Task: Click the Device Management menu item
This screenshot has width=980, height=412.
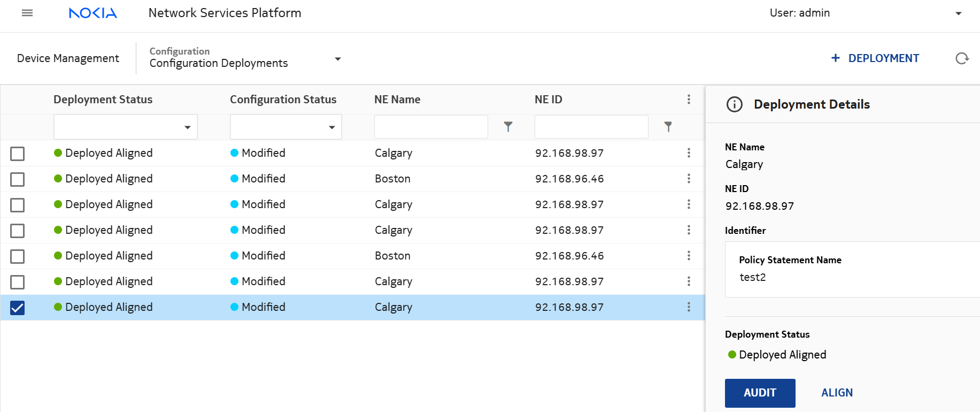Action: (68, 58)
